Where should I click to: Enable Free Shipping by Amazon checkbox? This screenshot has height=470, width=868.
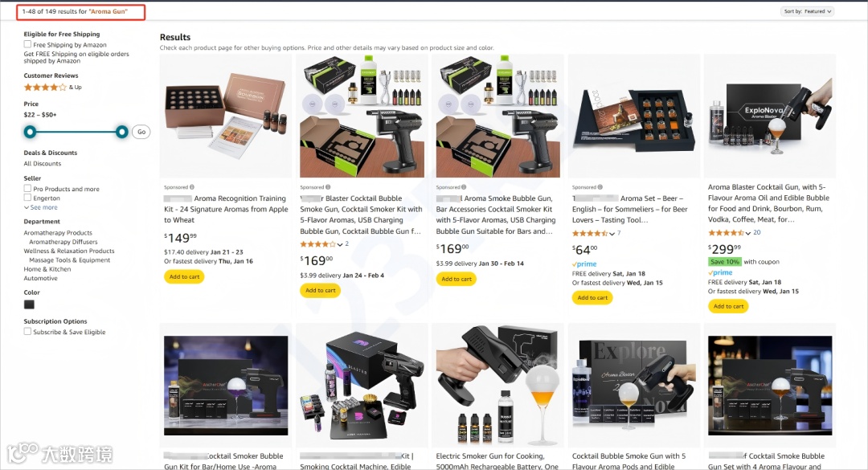pos(27,44)
